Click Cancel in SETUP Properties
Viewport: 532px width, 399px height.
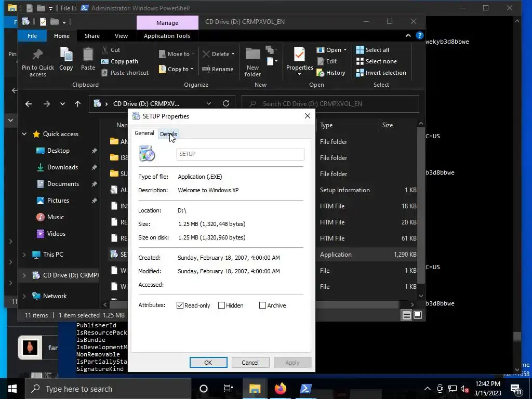pos(250,362)
